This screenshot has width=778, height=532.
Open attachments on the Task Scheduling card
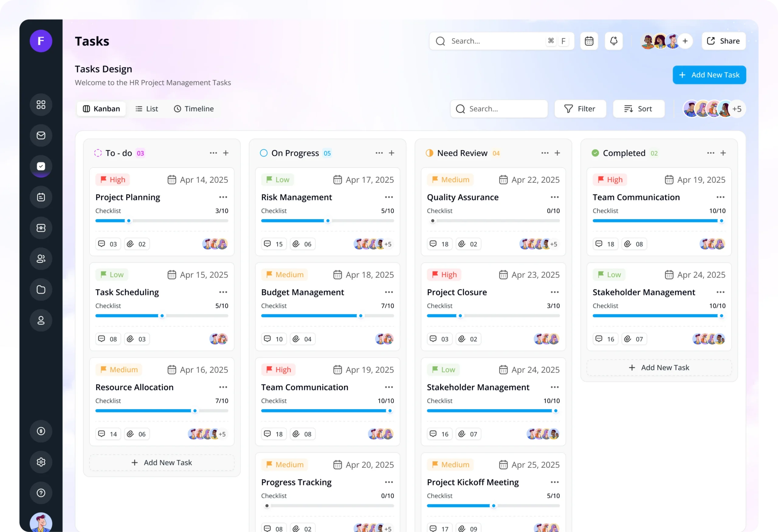point(136,339)
